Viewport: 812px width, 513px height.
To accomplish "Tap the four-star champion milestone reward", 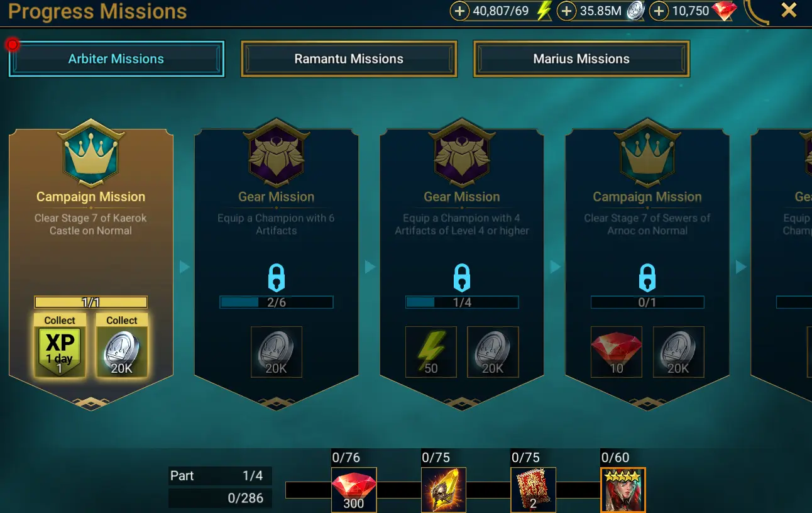I will pyautogui.click(x=623, y=490).
